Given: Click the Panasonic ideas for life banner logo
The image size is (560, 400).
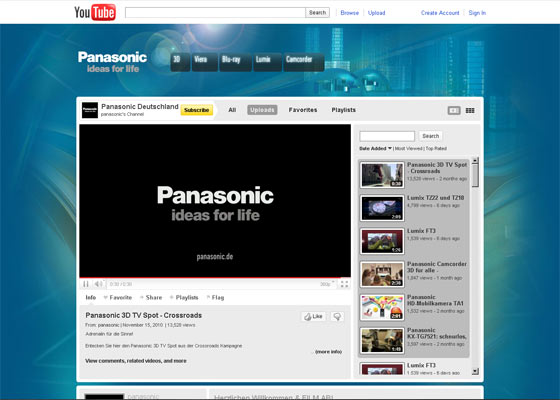Looking at the screenshot, I should point(112,62).
